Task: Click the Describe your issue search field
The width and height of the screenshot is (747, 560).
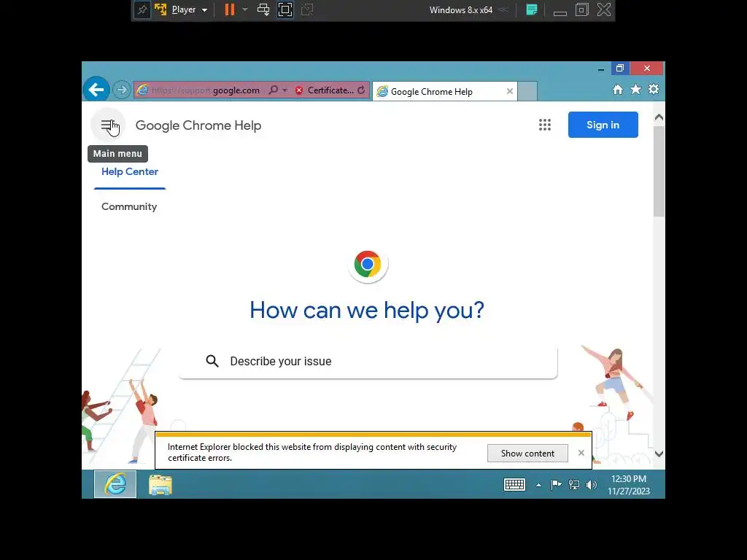Action: pos(368,362)
